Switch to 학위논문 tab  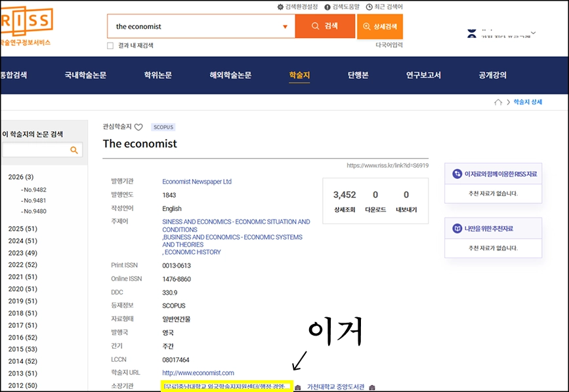tap(158, 75)
